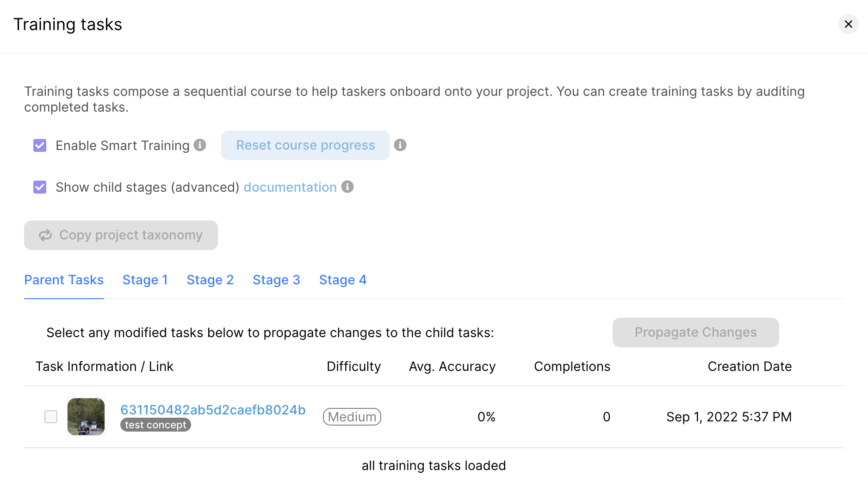Open the Stage 2 tab
The width and height of the screenshot is (868, 489).
pyautogui.click(x=210, y=280)
